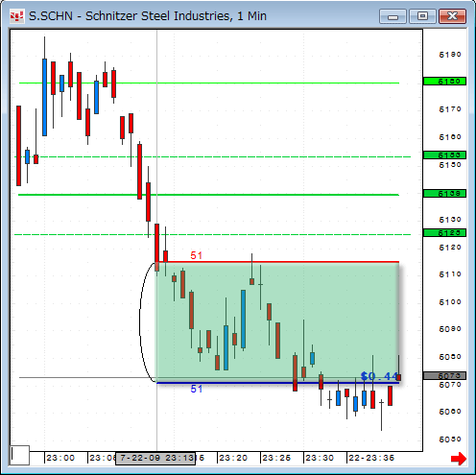Click the 5110 price scale label
The width and height of the screenshot is (476, 475).
tap(450, 274)
